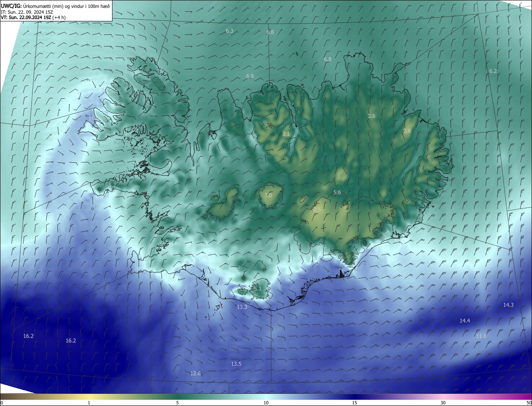
Task: Click the 13.3 value off the coast
Action: (x=242, y=307)
